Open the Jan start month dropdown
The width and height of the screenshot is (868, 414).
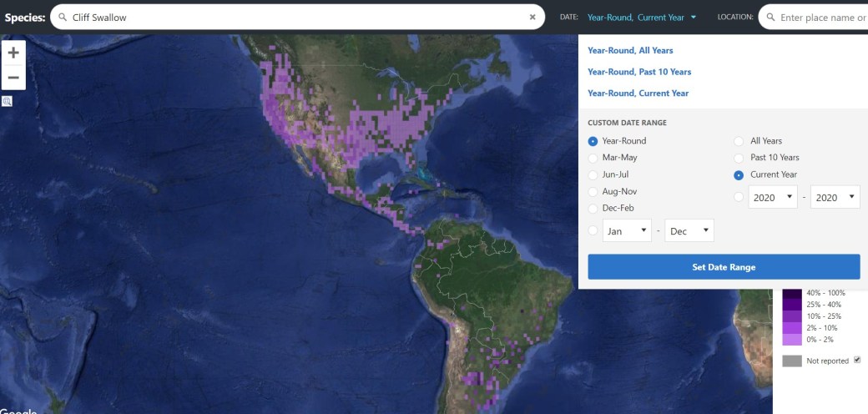pyautogui.click(x=626, y=231)
